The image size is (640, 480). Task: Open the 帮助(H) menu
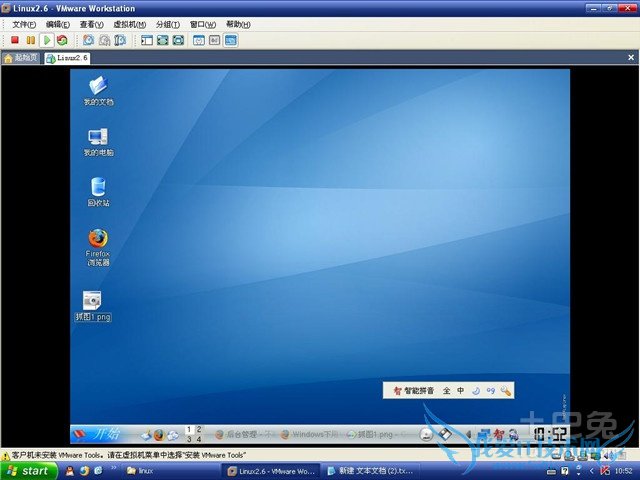[x=238, y=24]
